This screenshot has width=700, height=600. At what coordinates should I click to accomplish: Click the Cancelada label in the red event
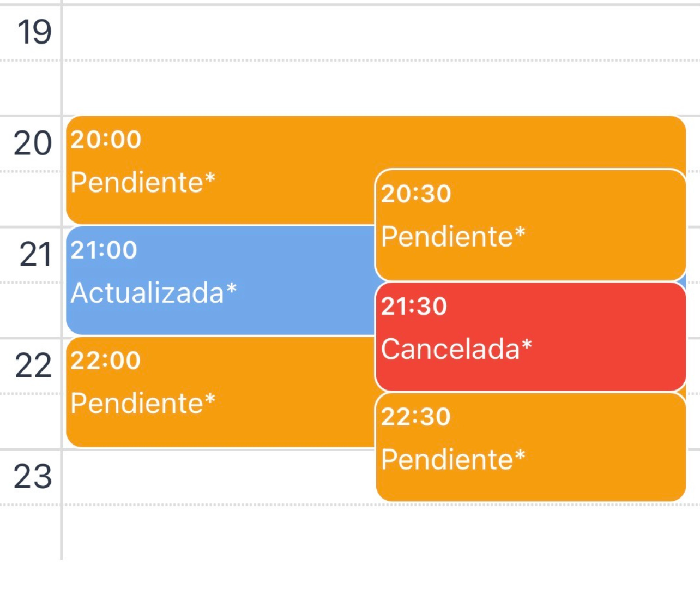456,349
